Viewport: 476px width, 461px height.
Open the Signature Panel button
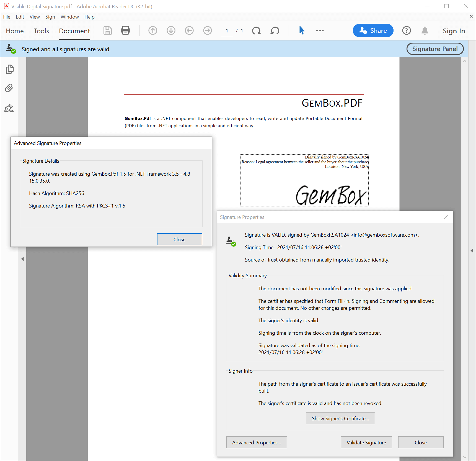pyautogui.click(x=435, y=49)
